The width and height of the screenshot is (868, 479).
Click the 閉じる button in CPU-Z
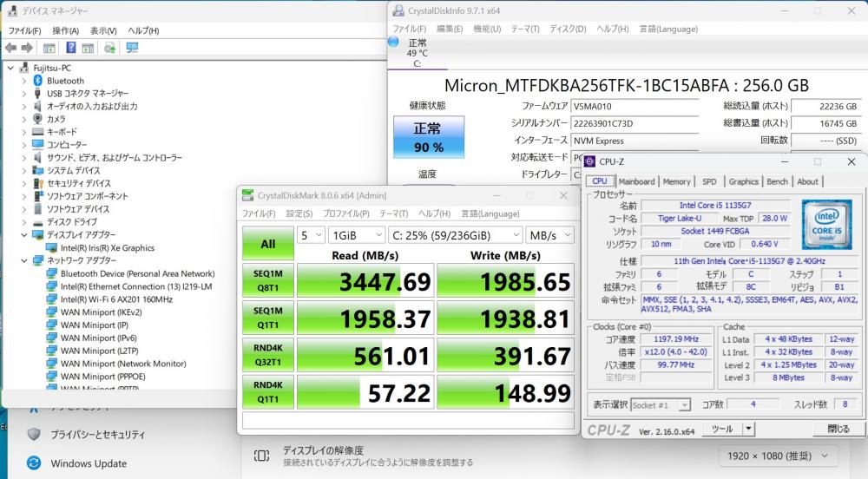(838, 429)
